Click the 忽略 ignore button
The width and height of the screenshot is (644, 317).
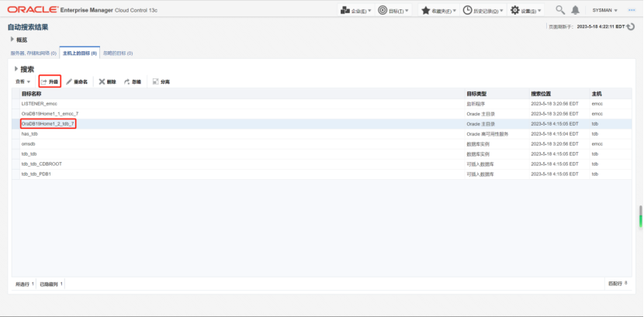point(132,82)
